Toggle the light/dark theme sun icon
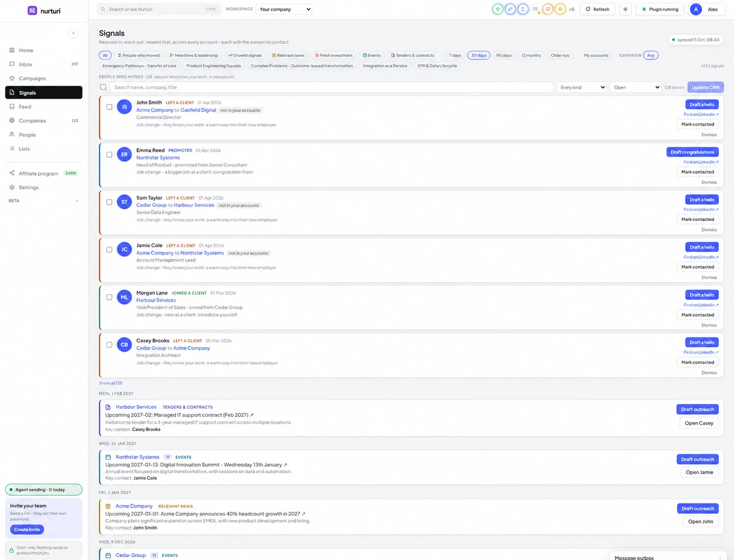Screen dimensions: 734x560 625,9
